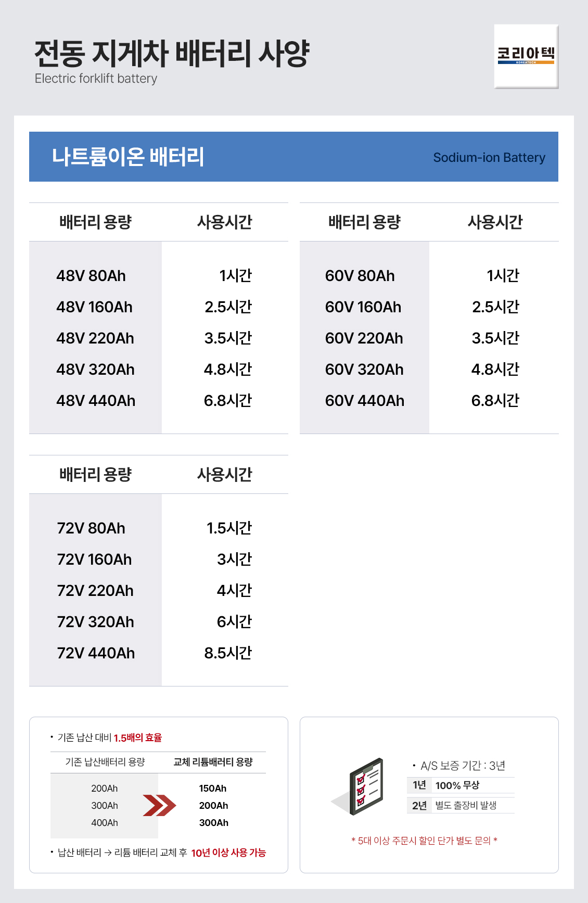Click the 교체 리튬배러티 용량 column header
Viewport: 588px width, 903px height.
click(213, 762)
